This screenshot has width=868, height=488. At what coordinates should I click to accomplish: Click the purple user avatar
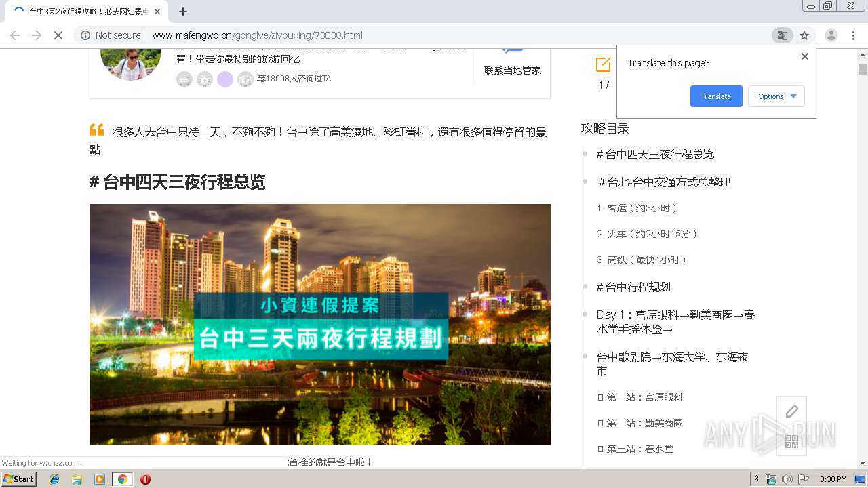point(225,79)
